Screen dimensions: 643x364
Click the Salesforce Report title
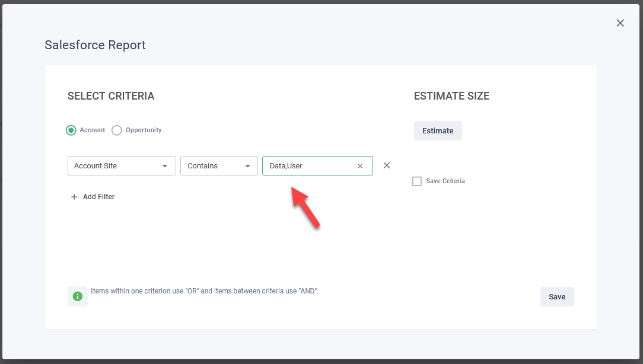coord(95,45)
